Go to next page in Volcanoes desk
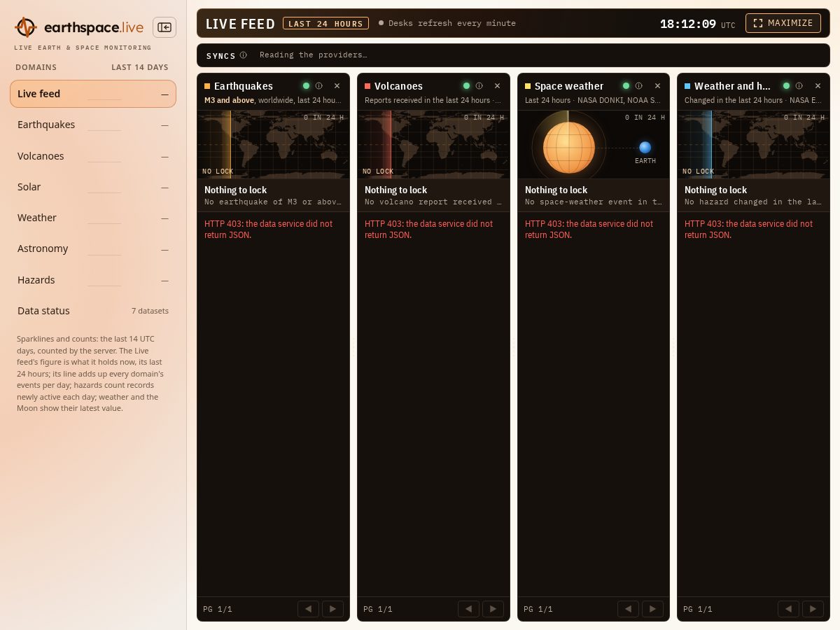Viewport: 840px width, 630px height. 493,609
